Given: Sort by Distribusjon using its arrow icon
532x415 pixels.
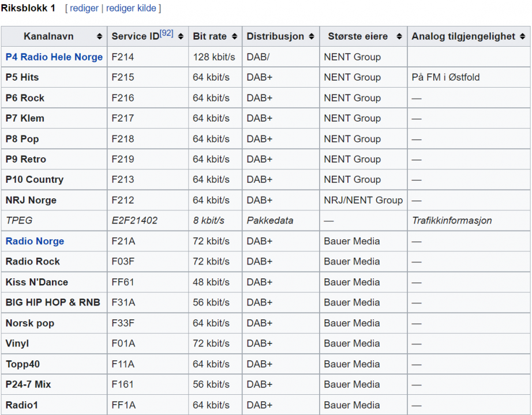Looking at the screenshot, I should click(312, 36).
